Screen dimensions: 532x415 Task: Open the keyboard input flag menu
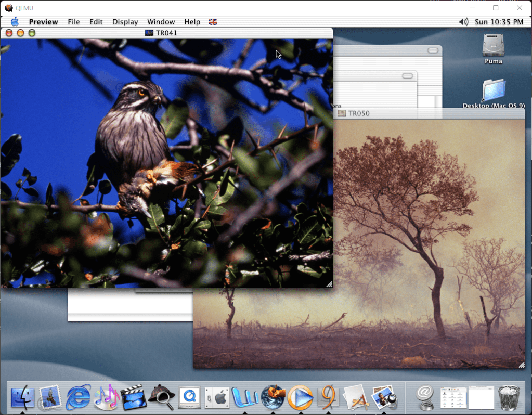(x=213, y=22)
